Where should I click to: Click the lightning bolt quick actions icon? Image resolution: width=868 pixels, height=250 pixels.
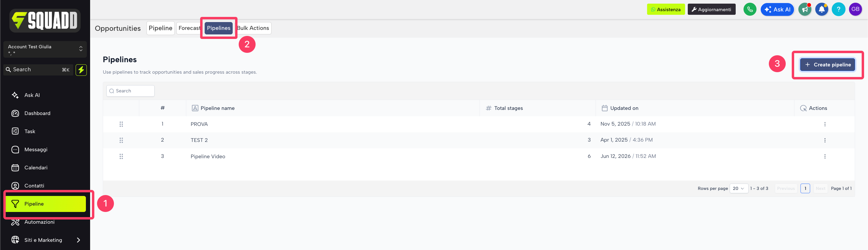pos(81,70)
